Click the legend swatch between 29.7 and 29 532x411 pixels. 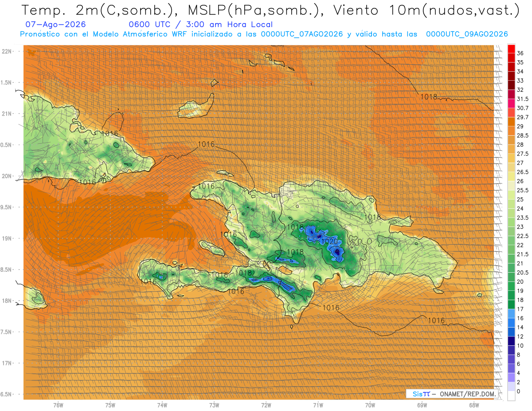point(511,122)
